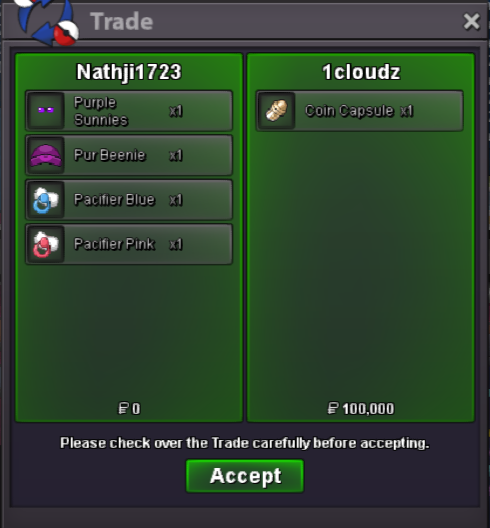Click the 1cloudz player name
Screen dimensions: 490x528
coord(361,72)
